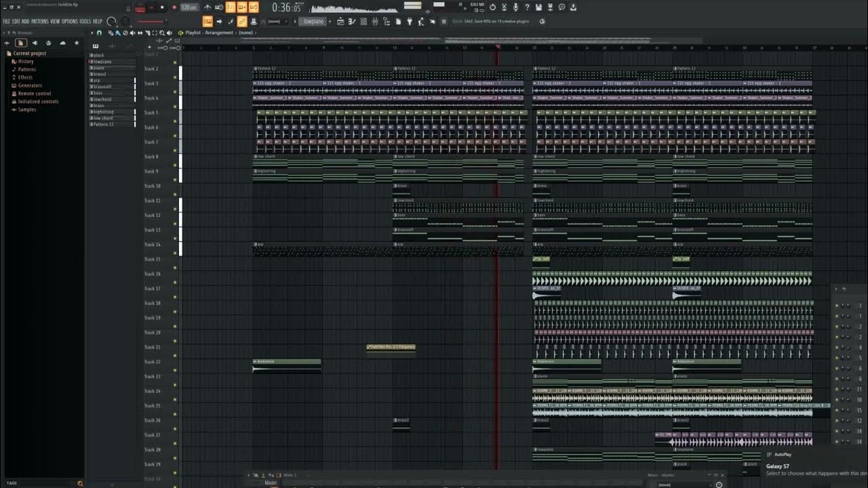Open the TOOLS menu
868x488 pixels.
(85, 21)
